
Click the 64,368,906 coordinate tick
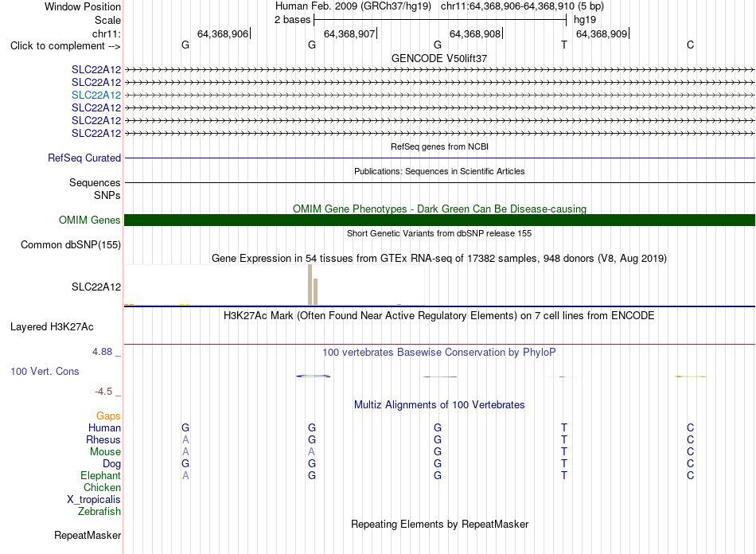(223, 33)
